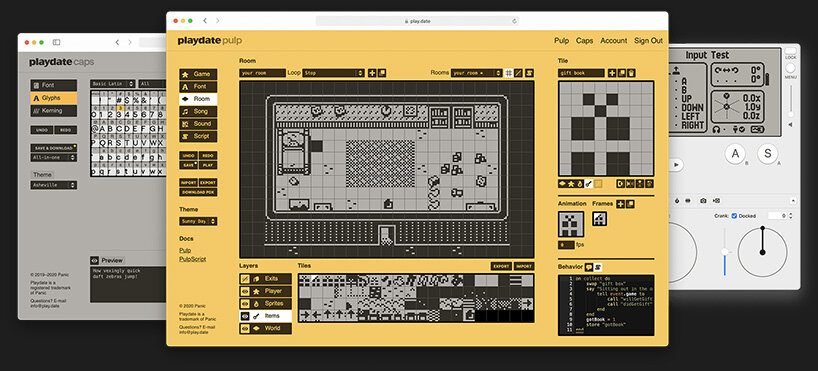This screenshot has height=371, width=818.
Task: Open Behavior script mode icon
Action: click(x=598, y=267)
